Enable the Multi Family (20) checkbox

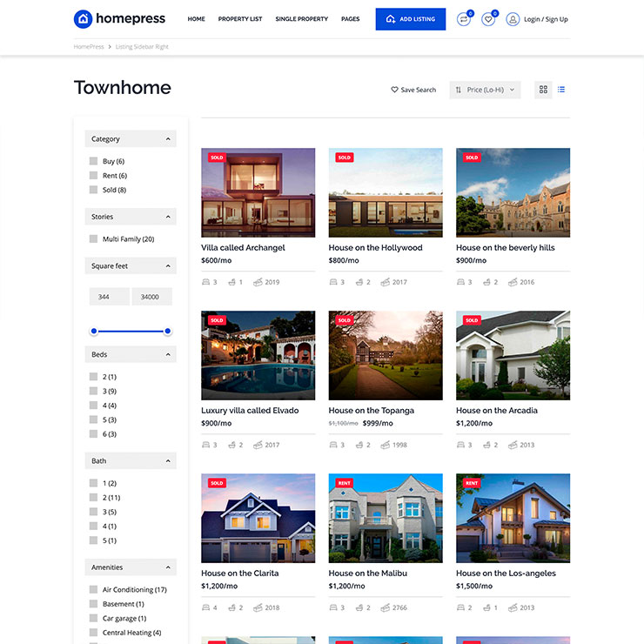tap(93, 238)
